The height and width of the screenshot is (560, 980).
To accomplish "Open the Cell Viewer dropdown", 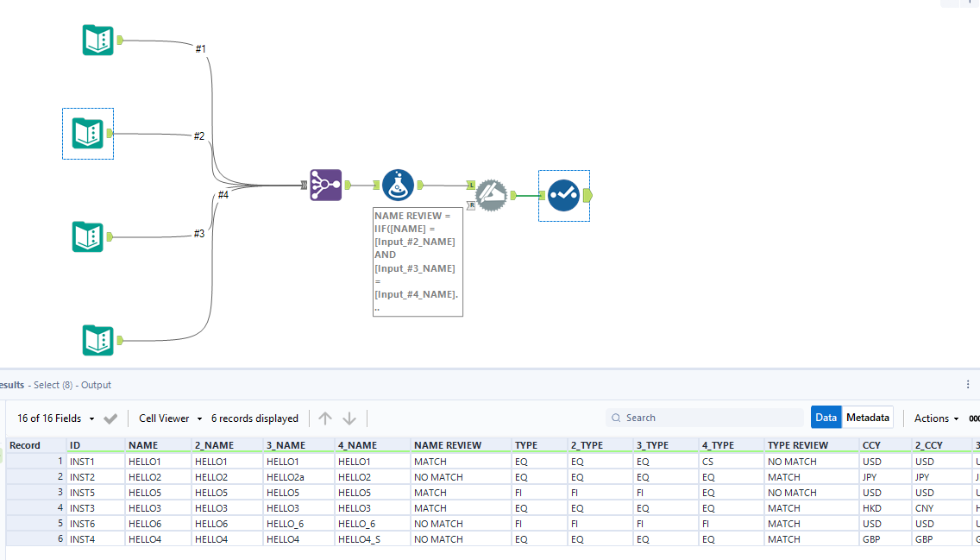I will tap(169, 418).
